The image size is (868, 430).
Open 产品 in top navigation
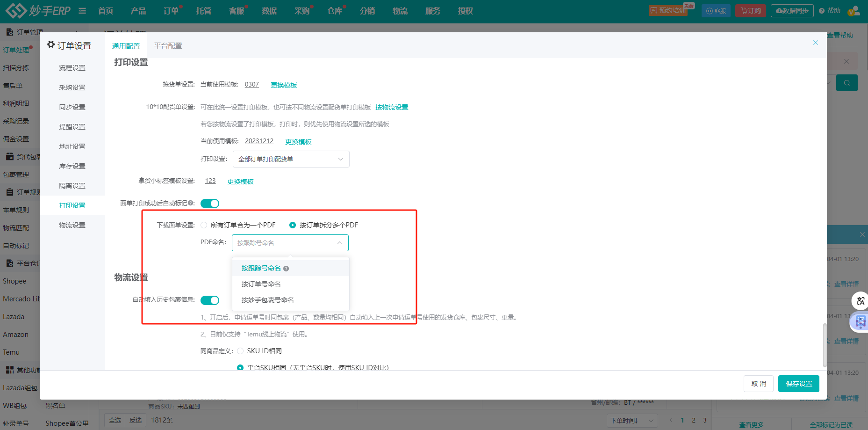click(138, 11)
